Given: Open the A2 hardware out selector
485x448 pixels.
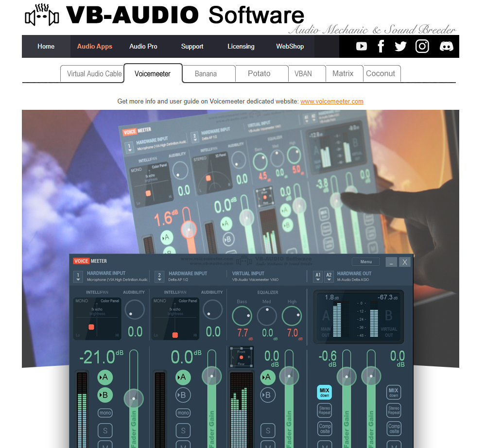Looking at the screenshot, I should [329, 276].
